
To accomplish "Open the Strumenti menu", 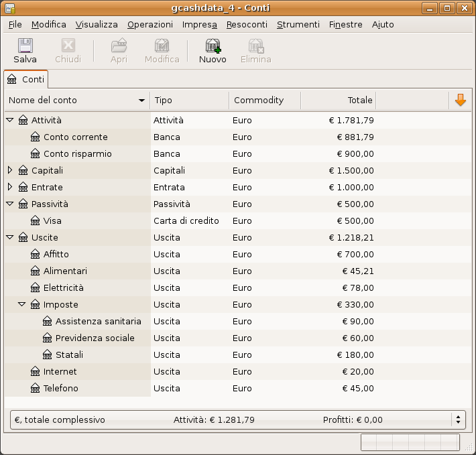I will [x=298, y=24].
